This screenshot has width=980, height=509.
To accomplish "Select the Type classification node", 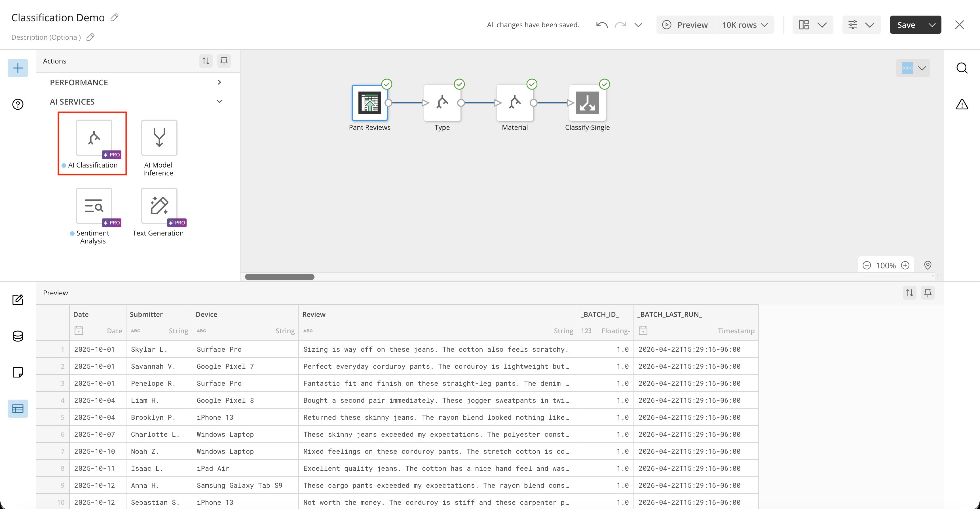I will point(442,103).
